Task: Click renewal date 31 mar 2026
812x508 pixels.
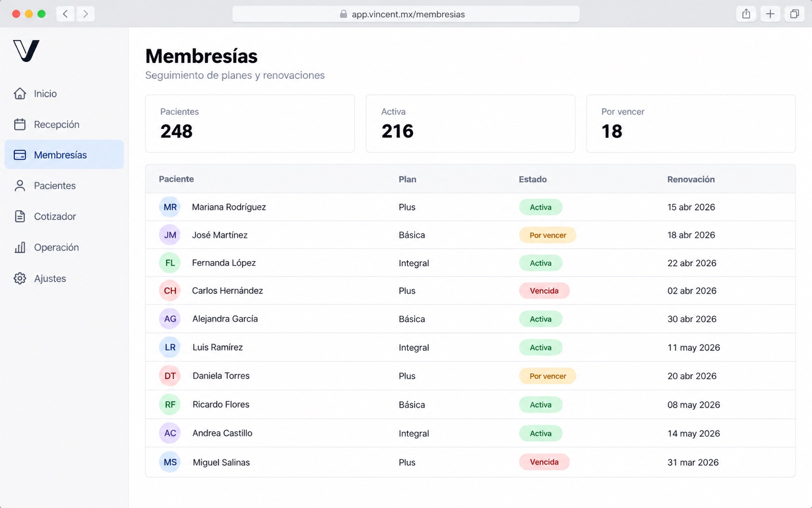Action: pyautogui.click(x=693, y=462)
